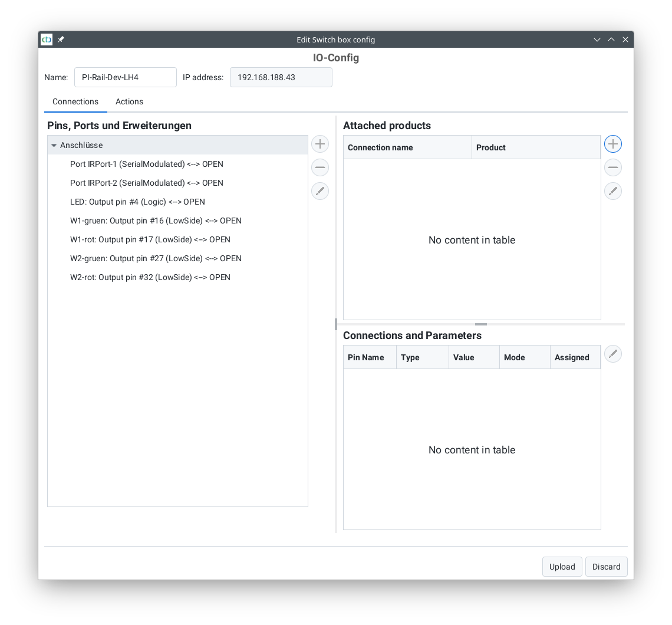Image resolution: width=672 pixels, height=625 pixels.
Task: Select the Connections tab
Action: (x=75, y=101)
